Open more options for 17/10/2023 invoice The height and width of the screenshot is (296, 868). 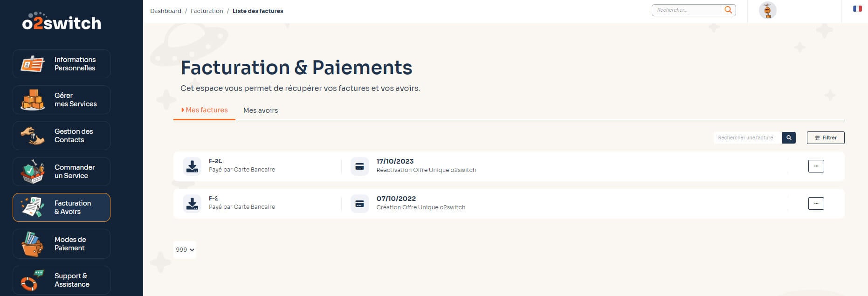[816, 166]
